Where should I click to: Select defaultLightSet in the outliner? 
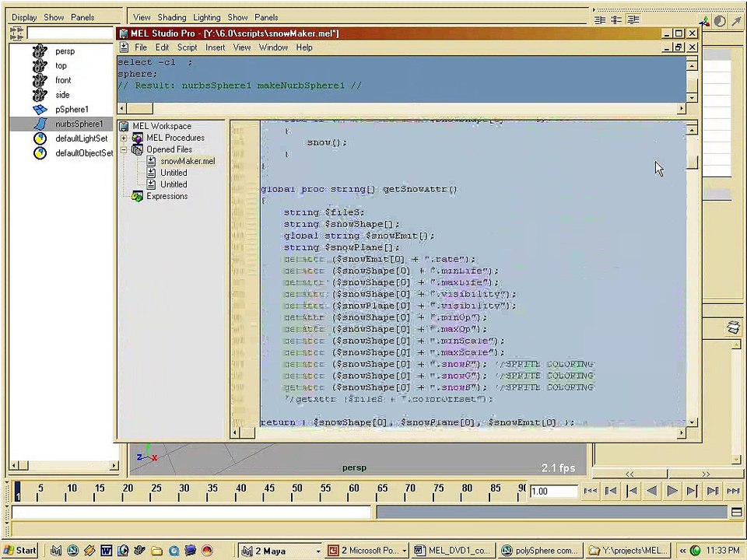82,138
